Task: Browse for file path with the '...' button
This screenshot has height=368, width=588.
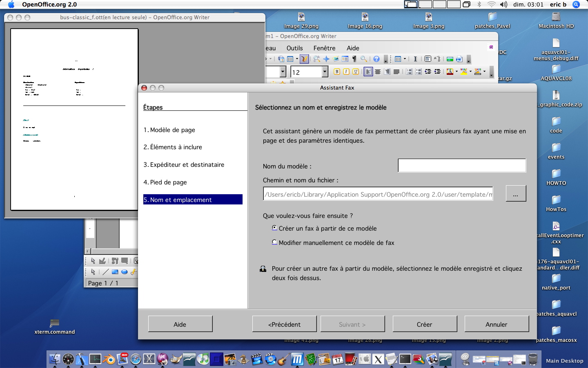Action: 516,193
